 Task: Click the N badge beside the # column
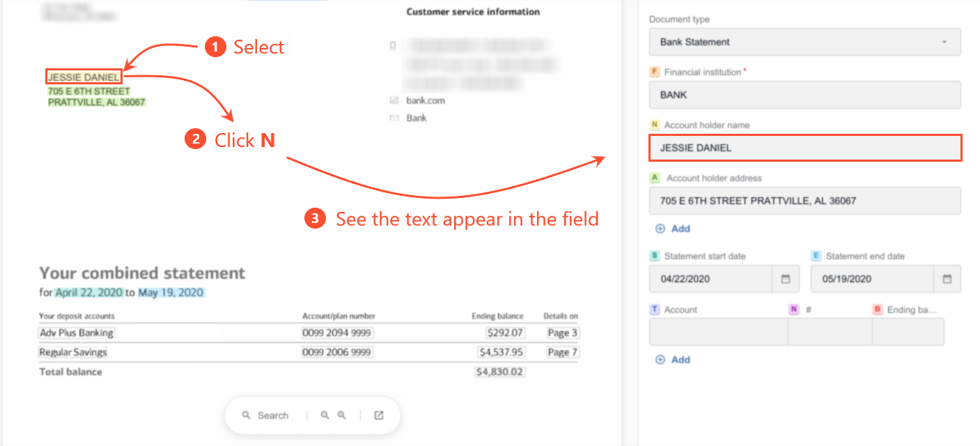tap(793, 309)
